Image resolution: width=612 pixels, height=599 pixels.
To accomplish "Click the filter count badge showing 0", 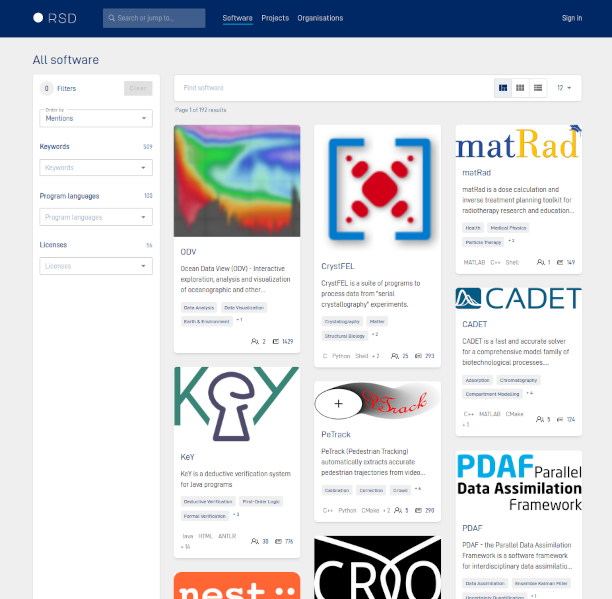I will click(x=46, y=88).
